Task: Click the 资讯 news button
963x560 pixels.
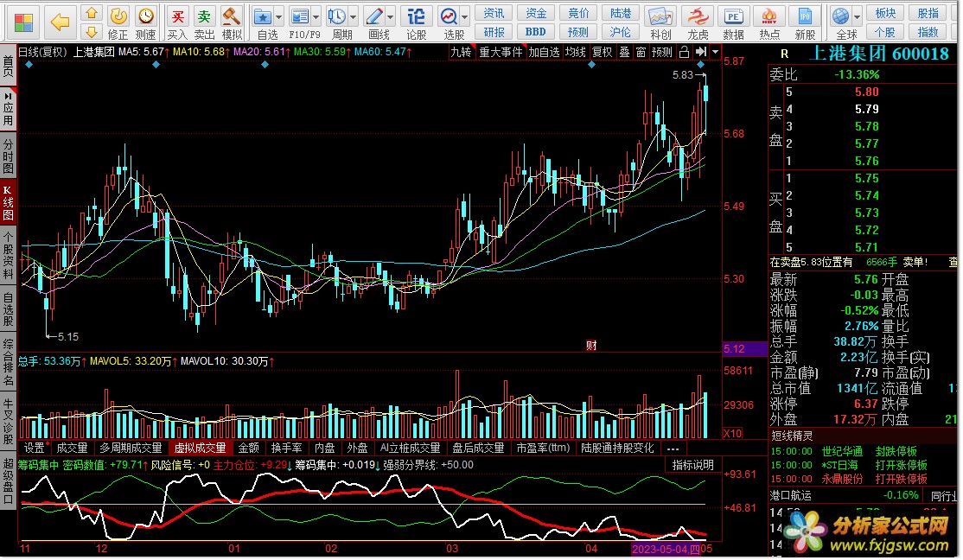Action: [493, 13]
